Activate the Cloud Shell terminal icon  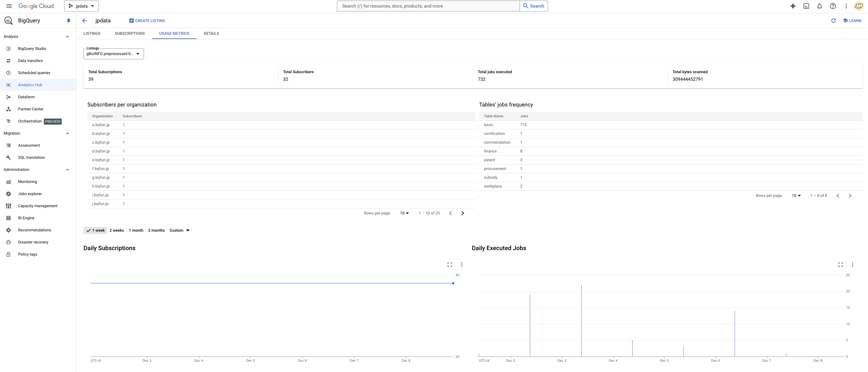pos(806,6)
